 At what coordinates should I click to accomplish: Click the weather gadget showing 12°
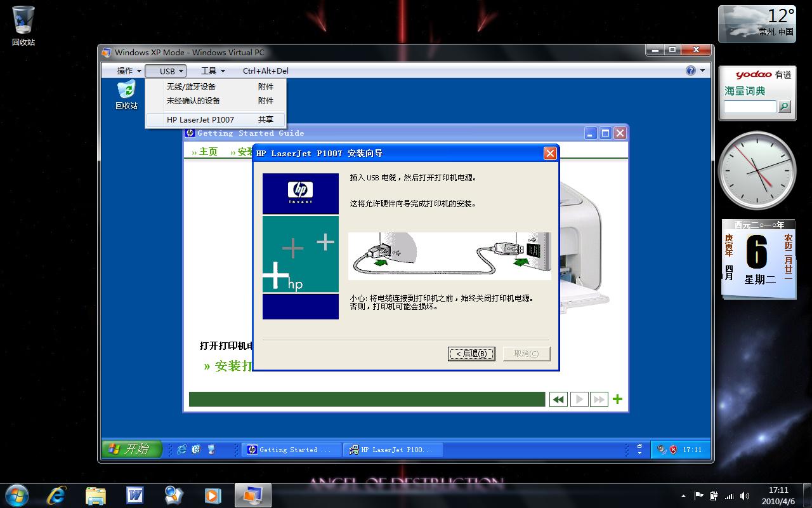pyautogui.click(x=756, y=23)
